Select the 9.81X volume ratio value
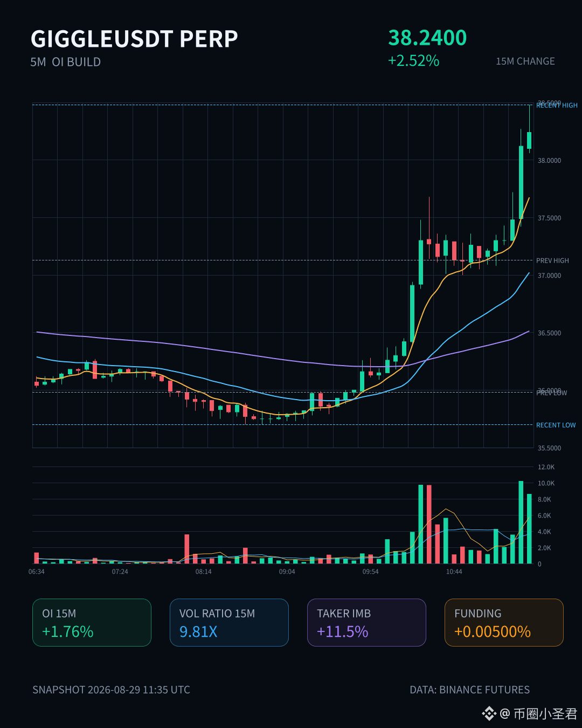Viewport: 582px width, 728px height. point(198,631)
